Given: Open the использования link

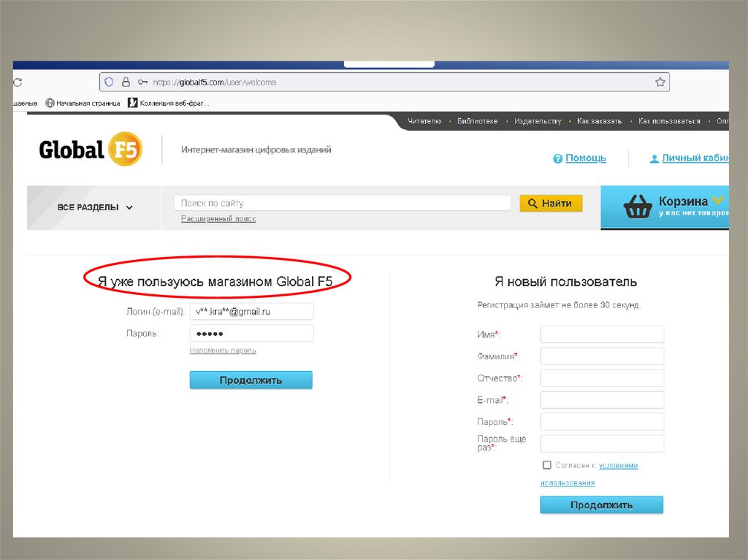Looking at the screenshot, I should tap(567, 483).
